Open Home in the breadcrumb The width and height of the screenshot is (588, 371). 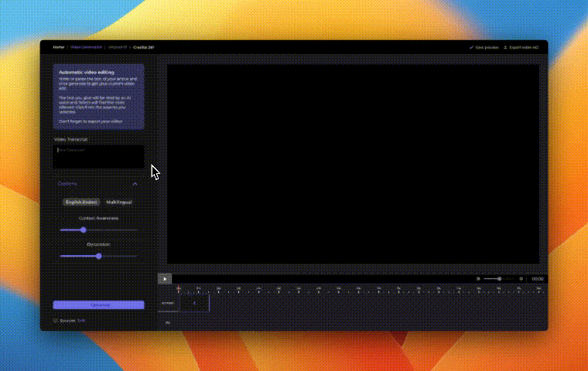[x=59, y=47]
